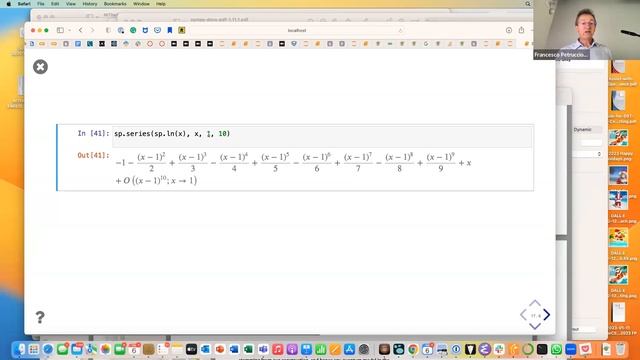Open Music from the Dock
Screen dimensions: 640x360
[x=278, y=349]
